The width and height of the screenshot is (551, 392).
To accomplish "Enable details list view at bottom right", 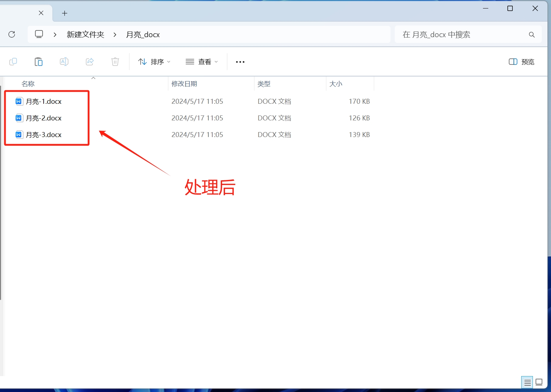I will tap(527, 382).
